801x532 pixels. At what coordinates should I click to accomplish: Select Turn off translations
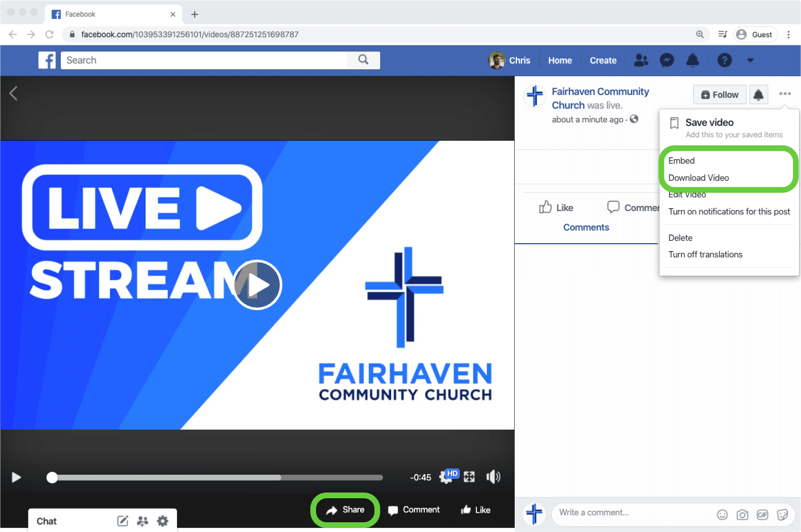pos(705,255)
